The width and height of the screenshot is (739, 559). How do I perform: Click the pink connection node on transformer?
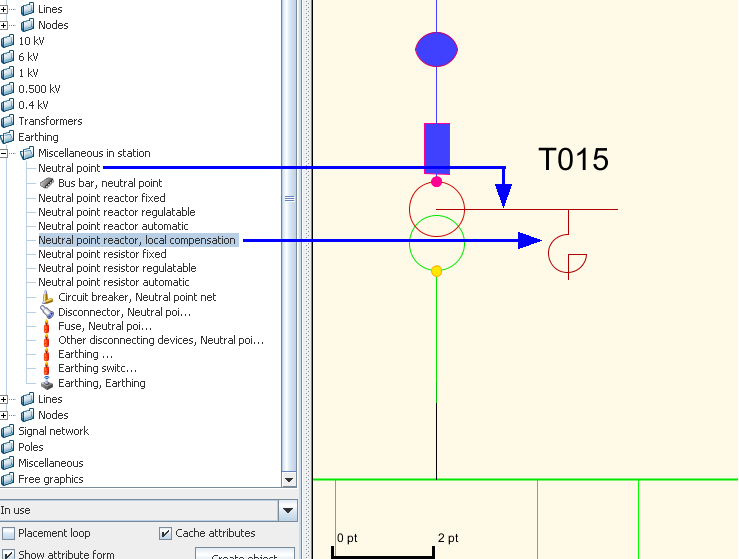pyautogui.click(x=436, y=181)
